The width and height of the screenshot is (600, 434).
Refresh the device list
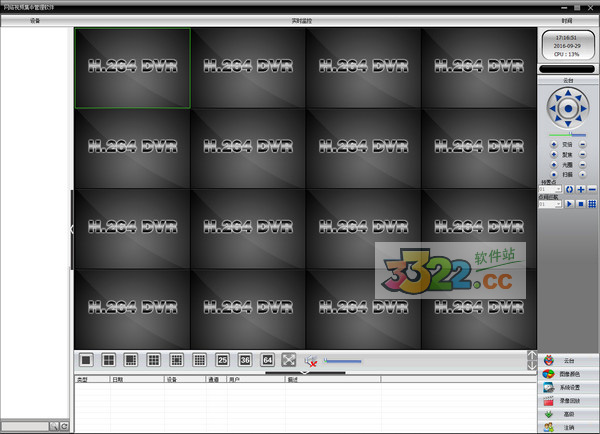click(64, 426)
